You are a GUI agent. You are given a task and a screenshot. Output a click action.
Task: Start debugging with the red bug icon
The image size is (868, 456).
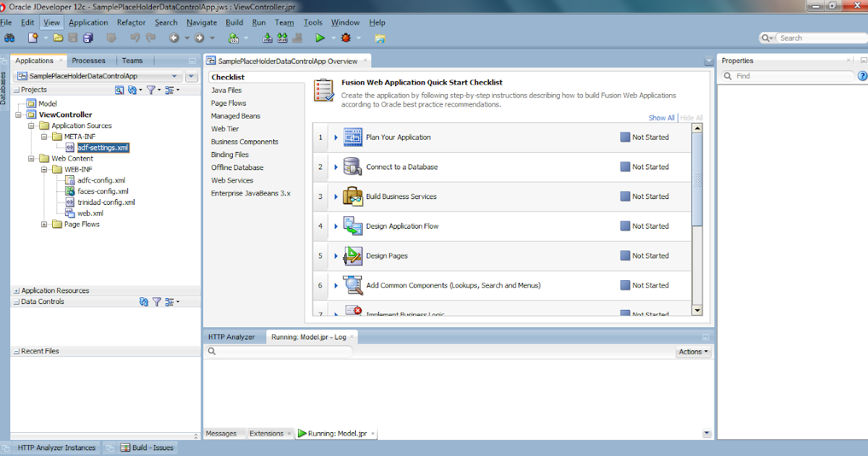tap(345, 38)
